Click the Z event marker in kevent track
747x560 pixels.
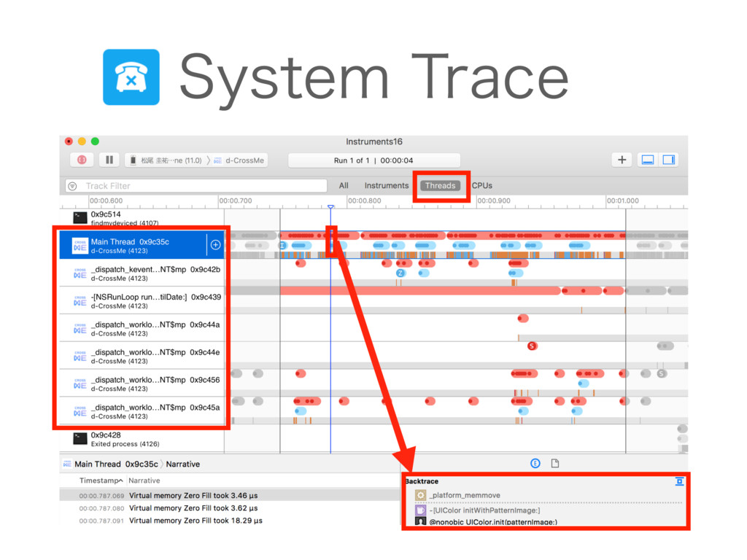(x=400, y=273)
